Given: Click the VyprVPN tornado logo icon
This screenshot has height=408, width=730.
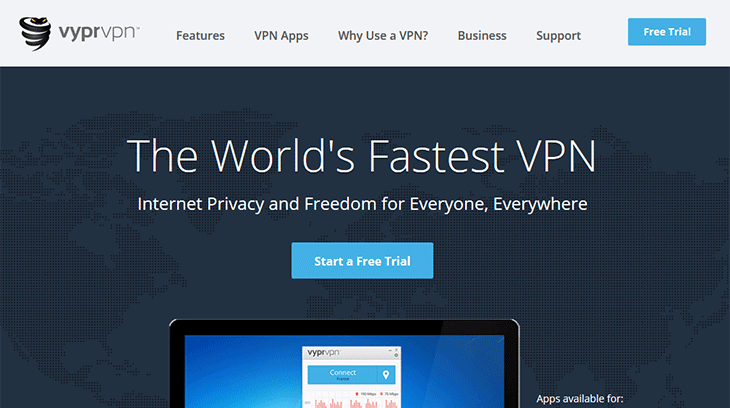Looking at the screenshot, I should coord(35,34).
